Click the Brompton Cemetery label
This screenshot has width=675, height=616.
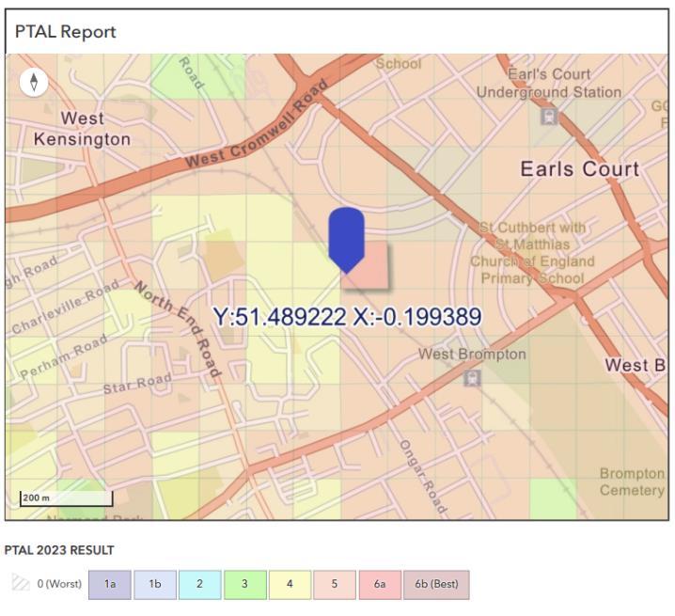tap(632, 482)
